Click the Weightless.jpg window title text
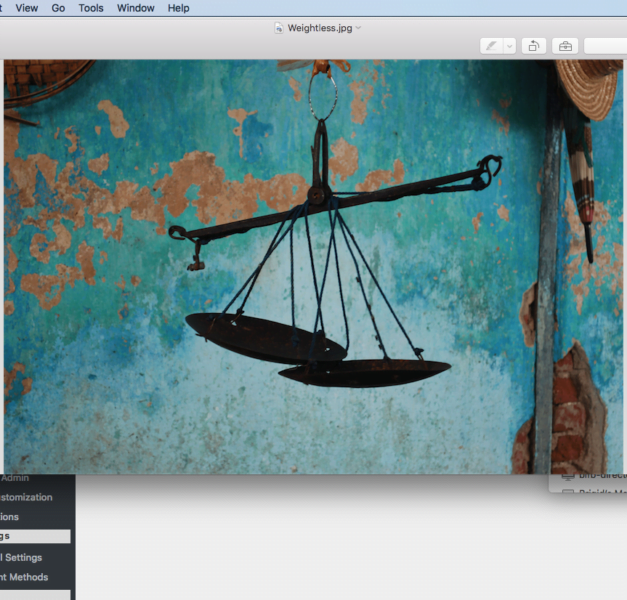Screen dimensions: 627x600 pos(318,28)
